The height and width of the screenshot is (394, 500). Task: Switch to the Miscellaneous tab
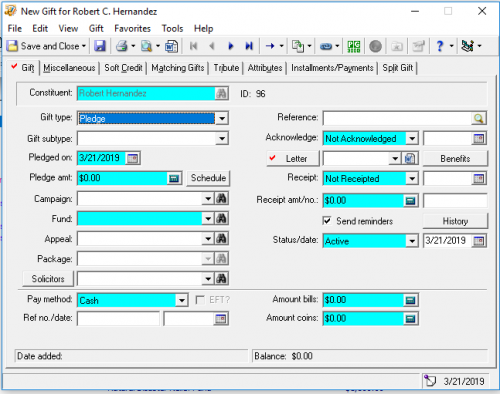pyautogui.click(x=69, y=68)
